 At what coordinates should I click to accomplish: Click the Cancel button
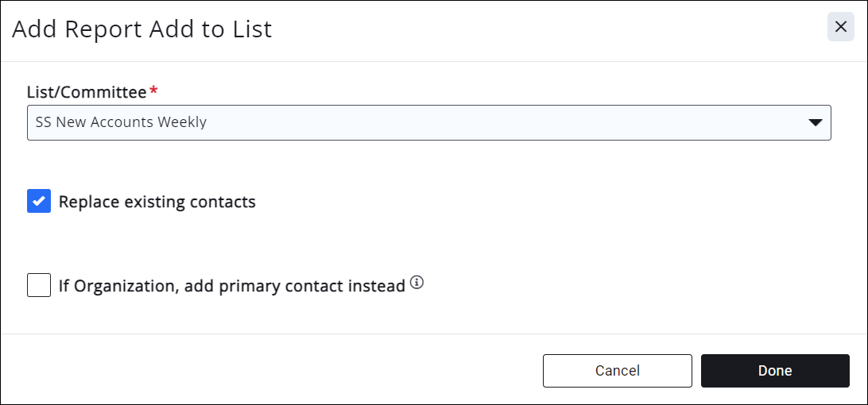point(618,371)
